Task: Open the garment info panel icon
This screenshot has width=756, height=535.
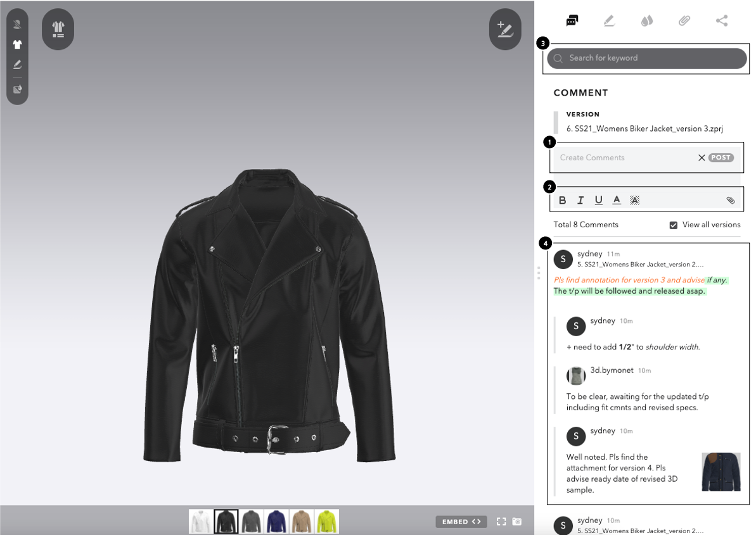Action: [58, 29]
